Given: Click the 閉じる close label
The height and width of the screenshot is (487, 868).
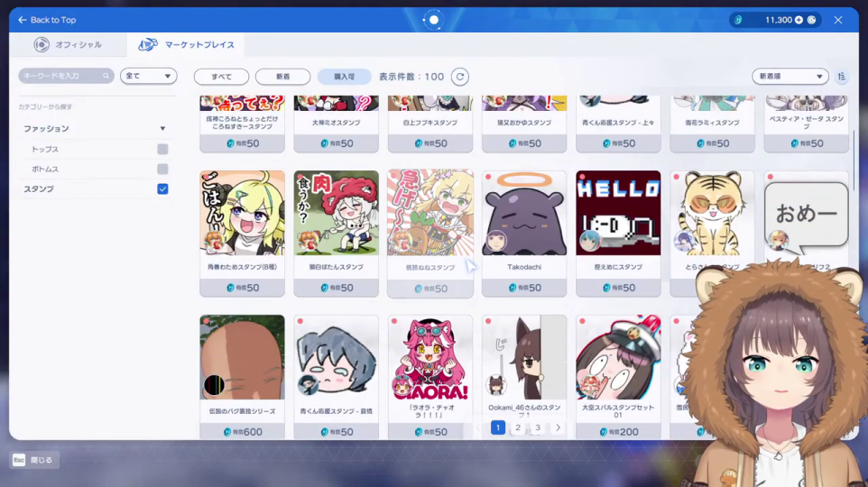Looking at the screenshot, I should (x=42, y=460).
